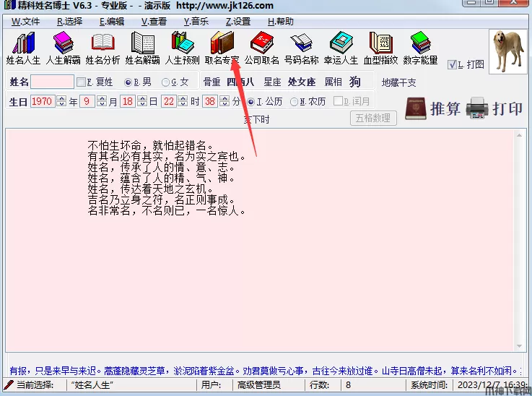Image resolution: width=532 pixels, height=396 pixels.
Task: Open the Z.设置 menu
Action: click(238, 22)
